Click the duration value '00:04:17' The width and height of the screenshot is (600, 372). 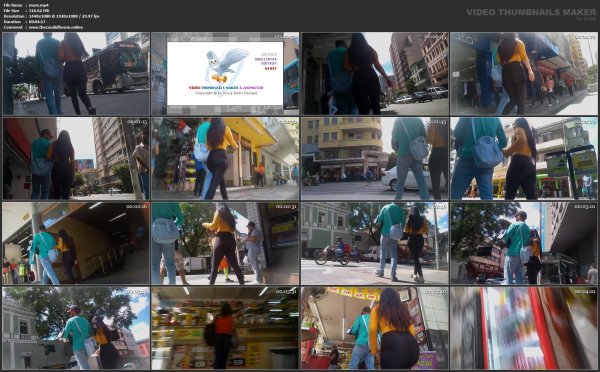[37, 22]
